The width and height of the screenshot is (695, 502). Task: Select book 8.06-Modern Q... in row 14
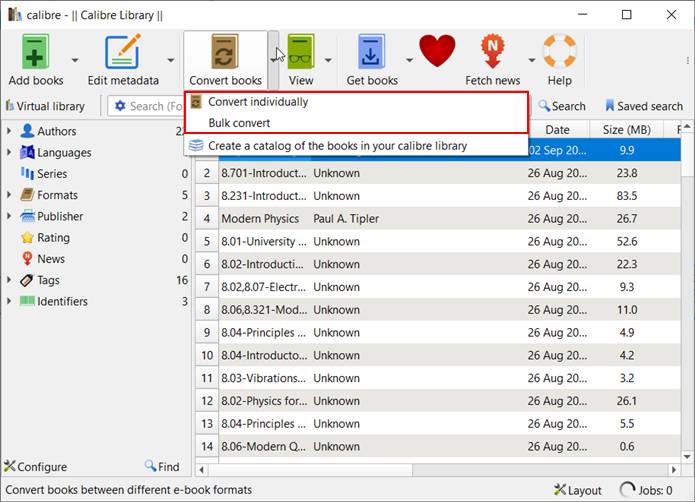(263, 446)
